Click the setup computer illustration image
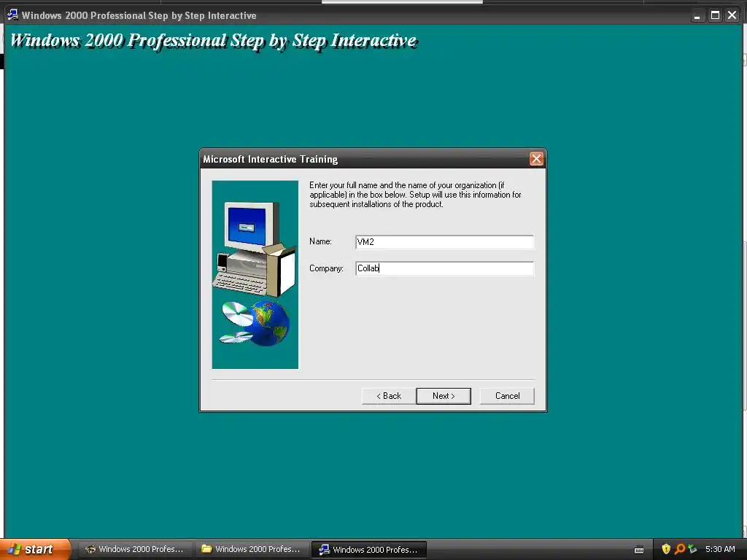747x560 pixels. (x=255, y=275)
